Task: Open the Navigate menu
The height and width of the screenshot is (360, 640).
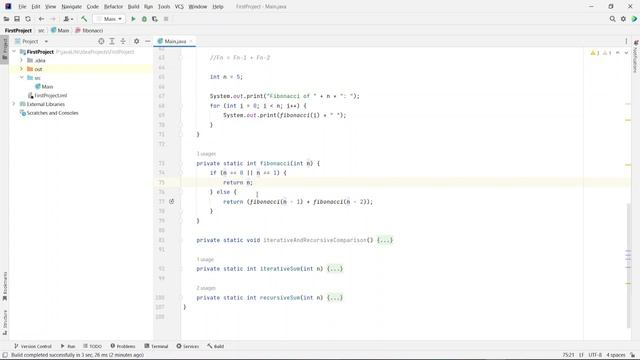Action: [71, 7]
